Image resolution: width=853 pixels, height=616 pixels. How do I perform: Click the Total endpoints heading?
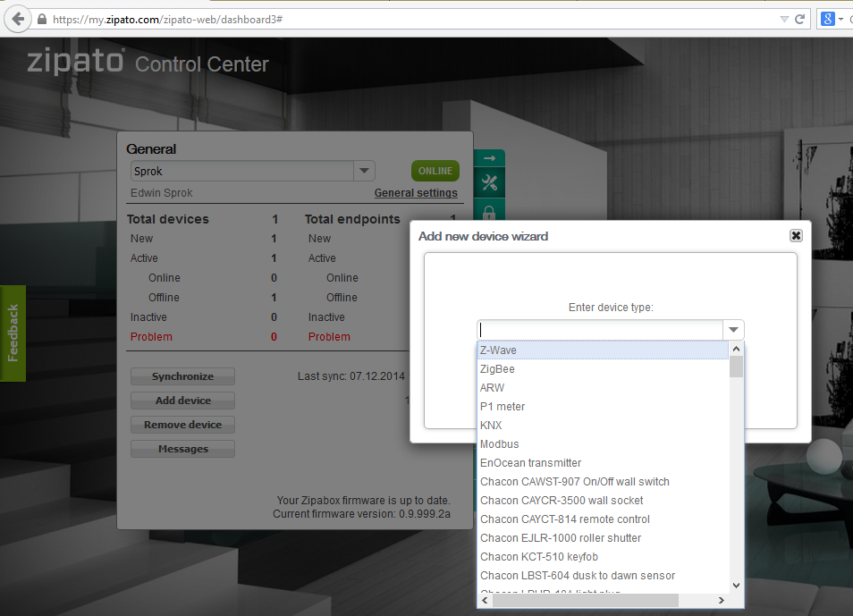[352, 219]
